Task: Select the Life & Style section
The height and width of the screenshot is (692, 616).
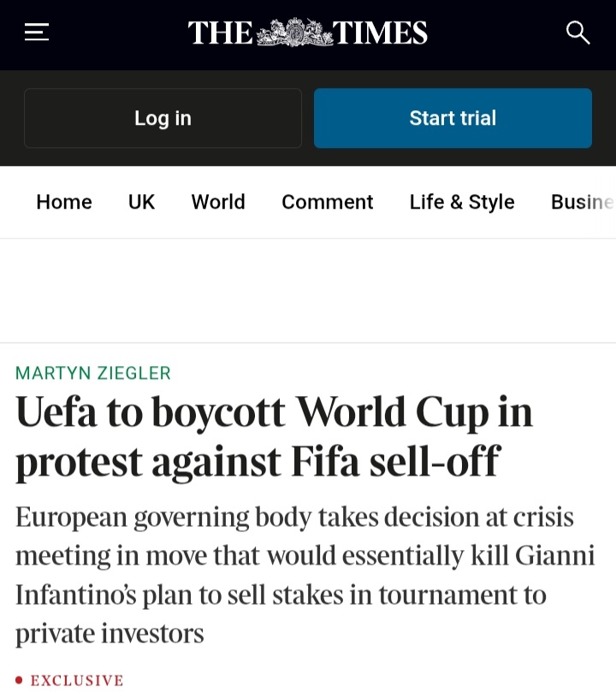Action: [x=462, y=202]
